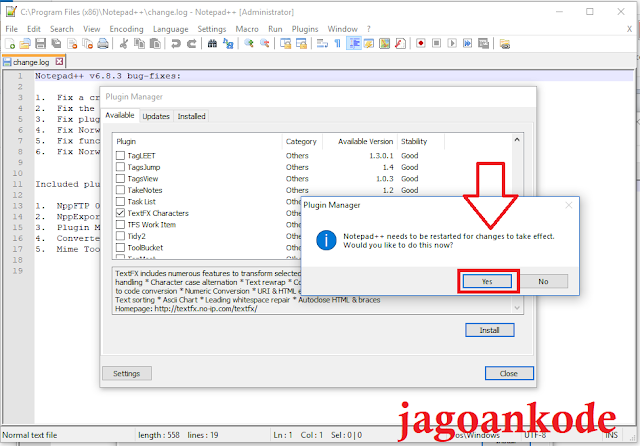Viewport: 640px width, 446px height.
Task: Toggle synchronized vertical scrolling icon
Action: click(285, 44)
